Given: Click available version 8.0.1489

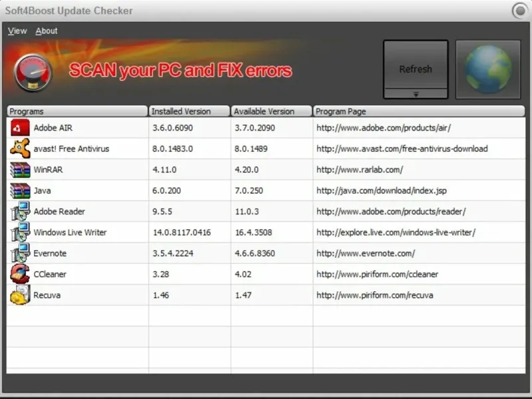Looking at the screenshot, I should point(251,148).
